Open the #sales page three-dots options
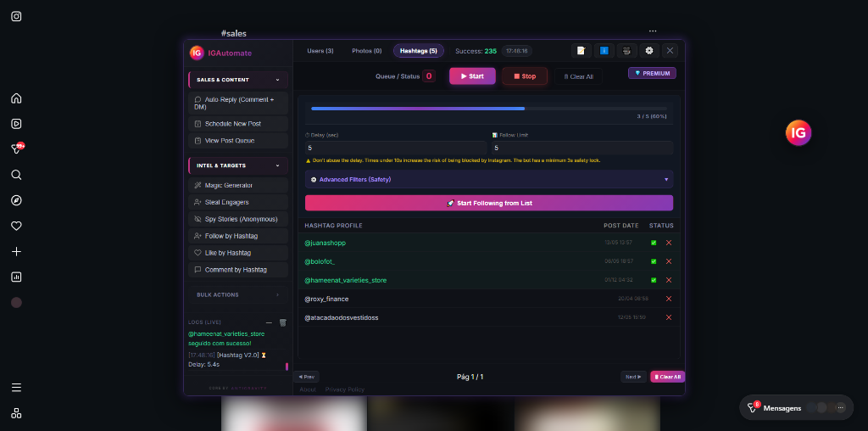 click(654, 31)
